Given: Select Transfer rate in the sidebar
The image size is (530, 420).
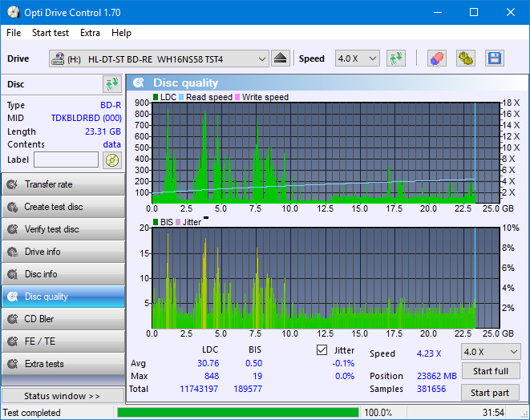Looking at the screenshot, I should [x=63, y=184].
